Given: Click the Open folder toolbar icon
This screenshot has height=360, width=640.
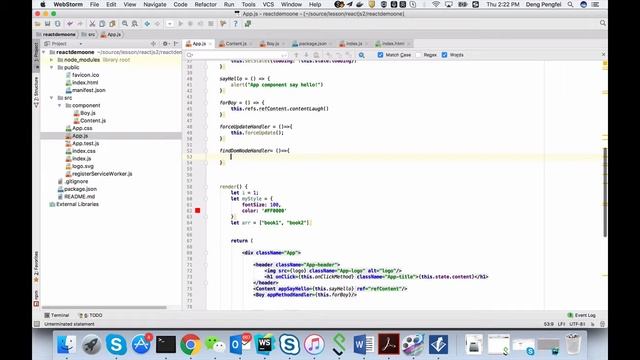Looking at the screenshot, I should point(38,24).
